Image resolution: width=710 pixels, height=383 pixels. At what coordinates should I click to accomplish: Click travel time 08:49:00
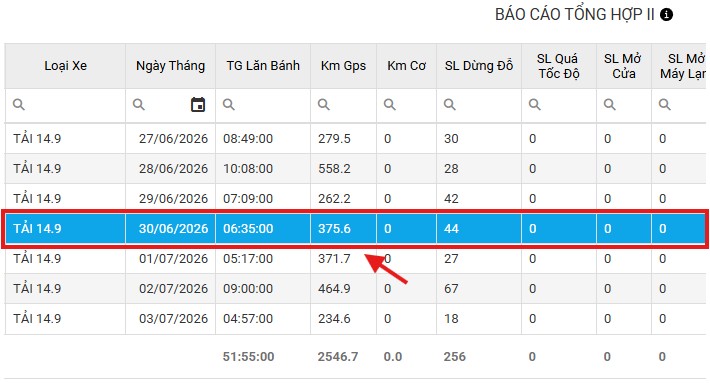[x=248, y=139]
